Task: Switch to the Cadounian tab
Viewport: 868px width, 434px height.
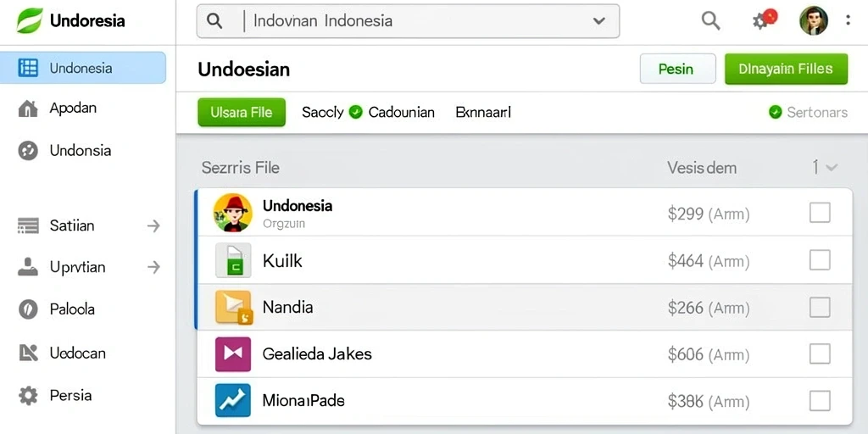Action: 401,113
